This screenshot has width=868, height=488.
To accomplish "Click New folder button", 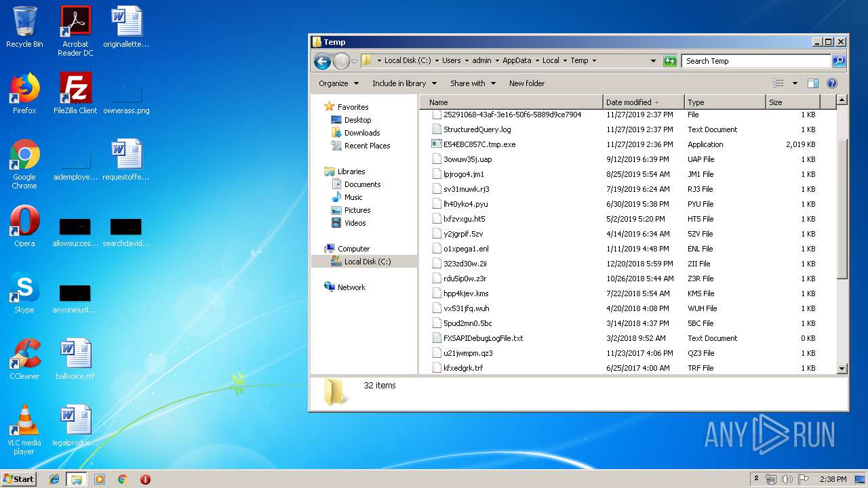I will coord(527,83).
